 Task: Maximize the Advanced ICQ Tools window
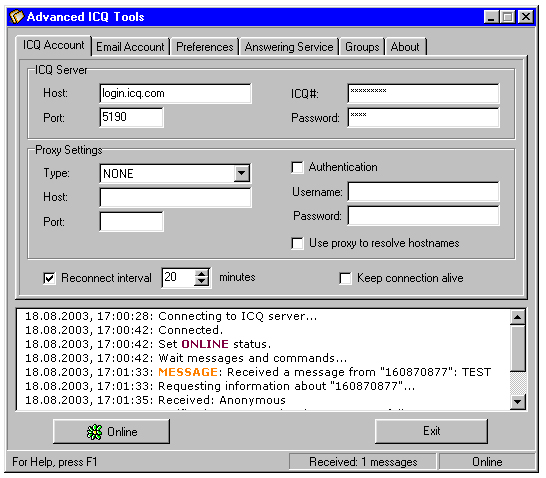click(507, 17)
